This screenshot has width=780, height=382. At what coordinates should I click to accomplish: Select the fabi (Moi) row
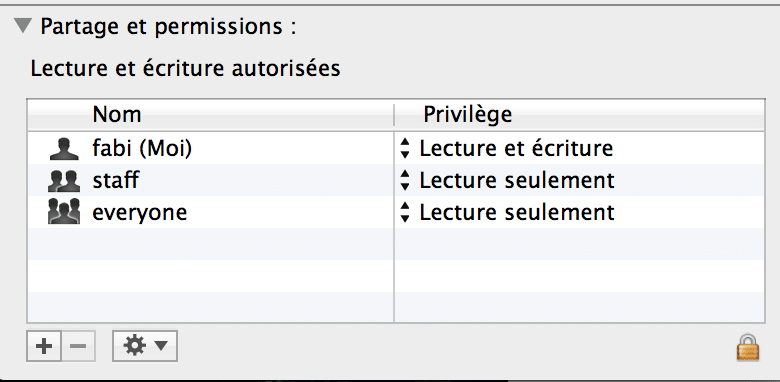pyautogui.click(x=396, y=148)
